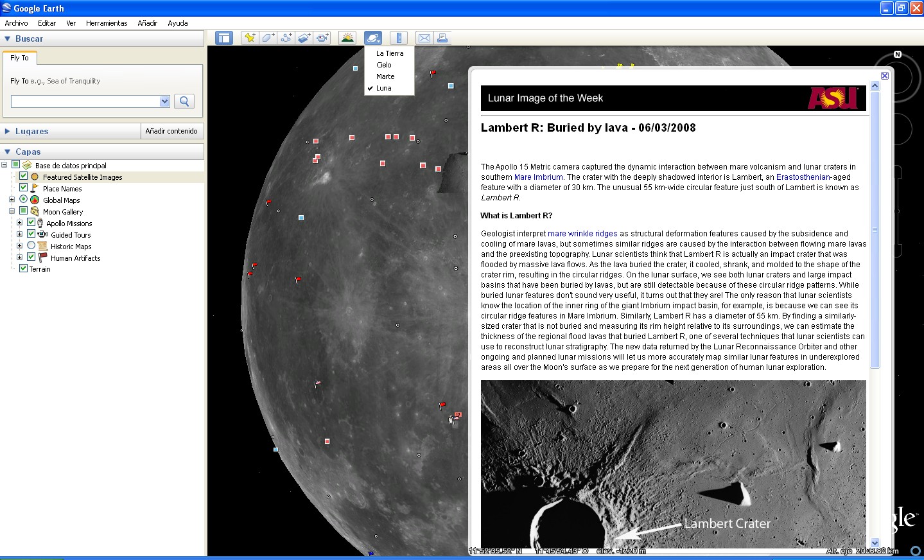Image resolution: width=924 pixels, height=560 pixels.
Task: Open the planet switcher toolbar button
Action: (373, 38)
